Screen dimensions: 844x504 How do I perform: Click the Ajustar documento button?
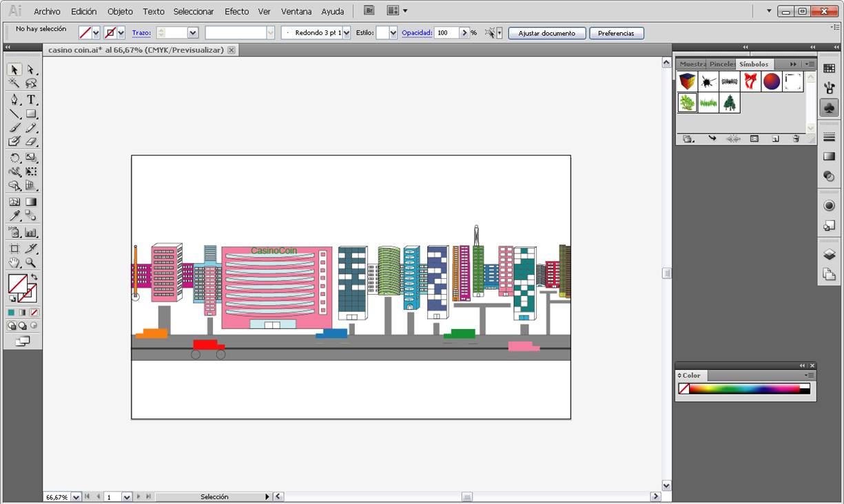pos(546,33)
